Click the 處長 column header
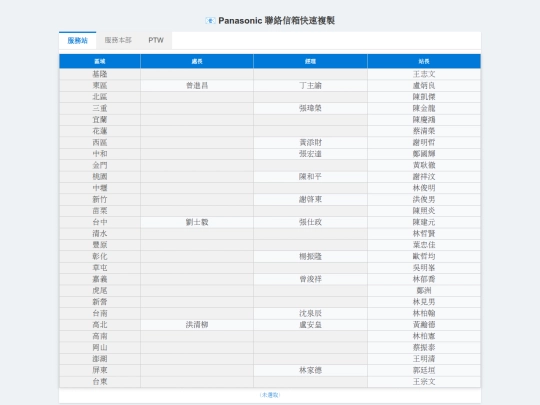 (x=197, y=61)
